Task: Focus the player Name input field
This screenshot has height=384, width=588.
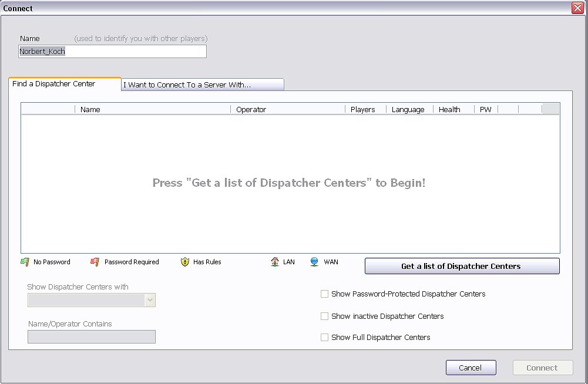Action: click(113, 51)
